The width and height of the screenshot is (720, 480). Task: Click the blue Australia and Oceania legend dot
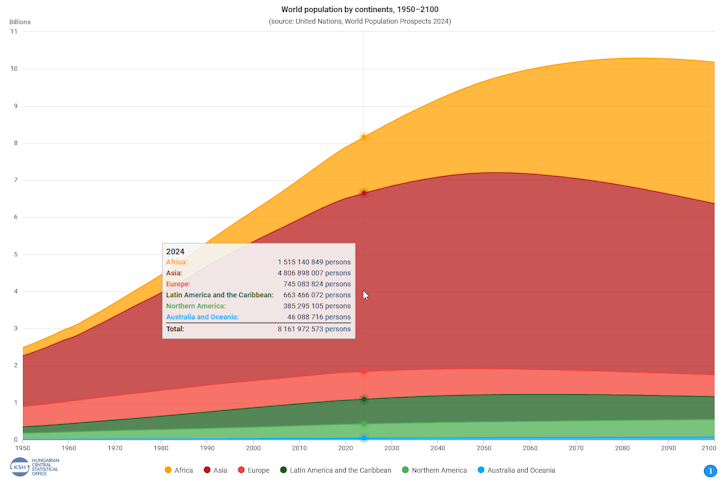tap(481, 470)
